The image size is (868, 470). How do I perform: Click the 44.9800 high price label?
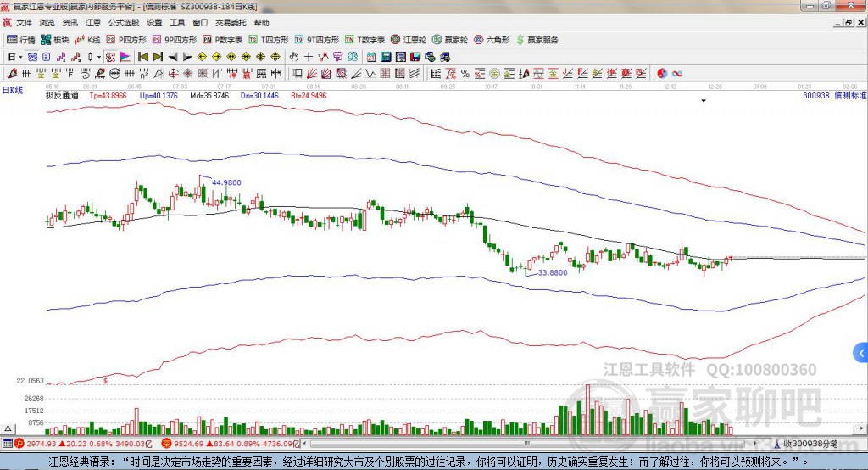pos(226,182)
